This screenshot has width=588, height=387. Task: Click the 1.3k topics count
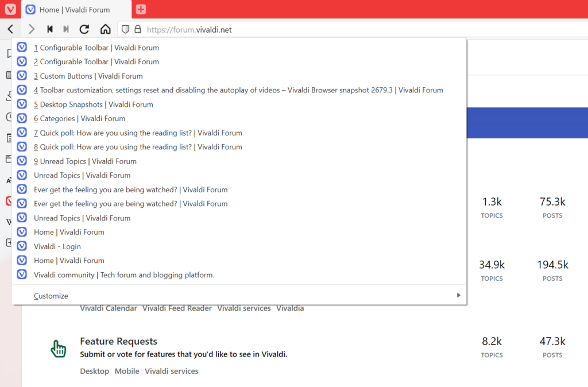(492, 202)
